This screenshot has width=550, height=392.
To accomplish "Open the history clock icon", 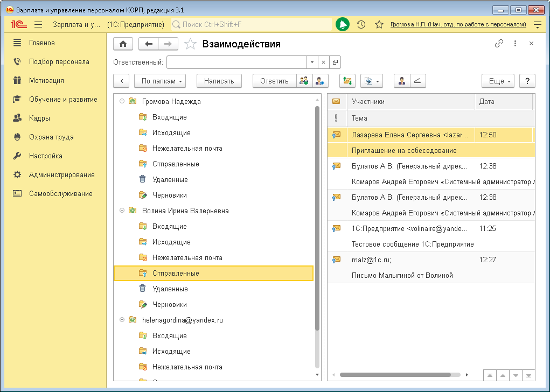I will coord(361,24).
